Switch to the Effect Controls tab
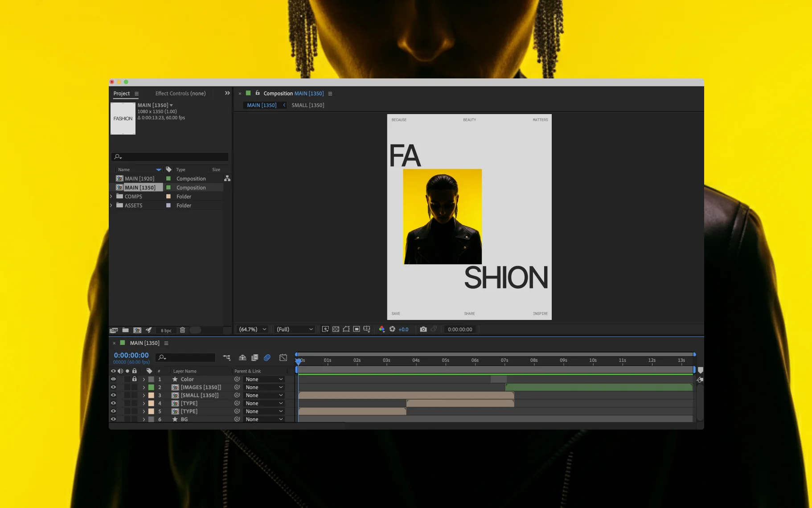The width and height of the screenshot is (812, 508). [180, 94]
